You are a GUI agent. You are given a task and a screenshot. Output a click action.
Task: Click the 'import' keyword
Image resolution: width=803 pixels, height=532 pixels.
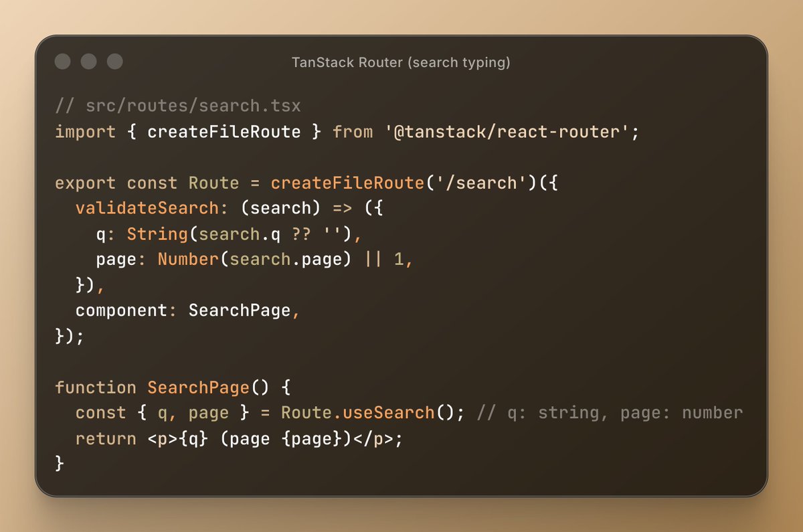[x=86, y=132]
